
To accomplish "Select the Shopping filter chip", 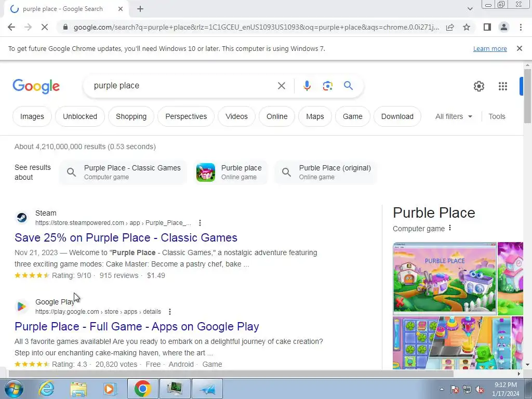I will (131, 116).
